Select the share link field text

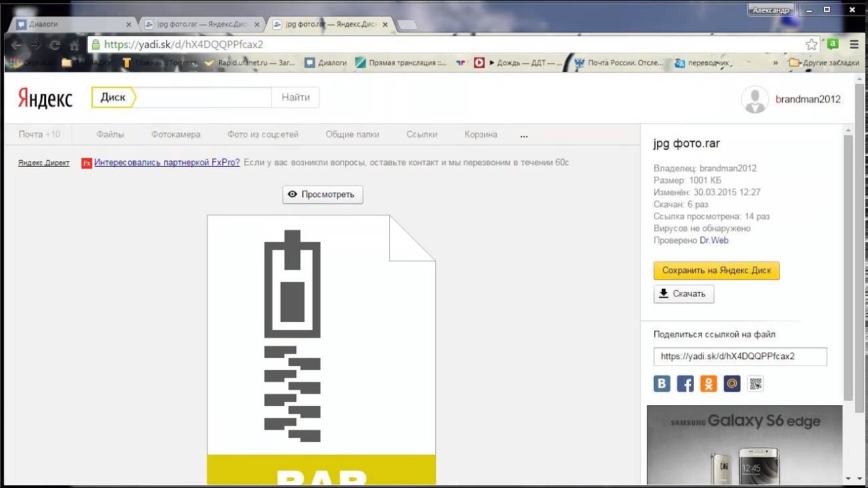click(x=741, y=357)
